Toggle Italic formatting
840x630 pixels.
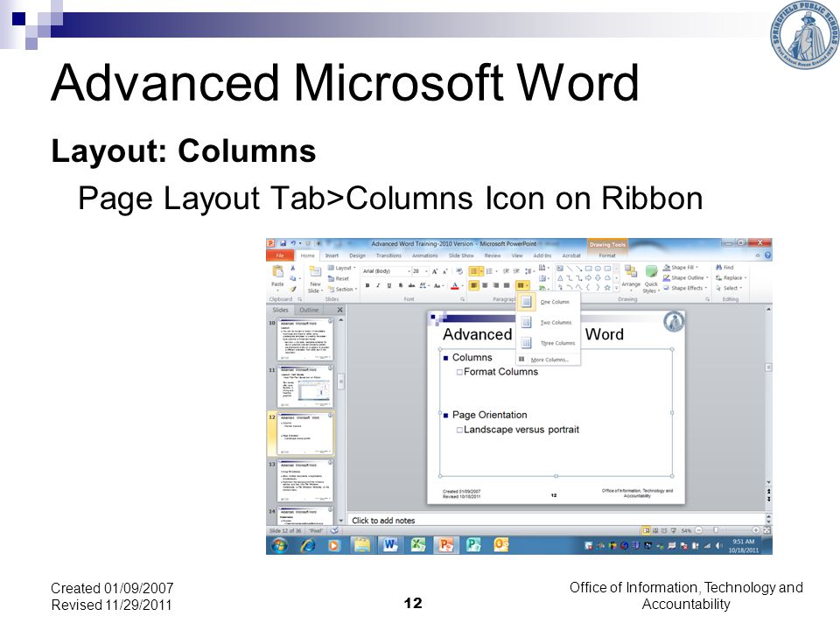pyautogui.click(x=378, y=285)
